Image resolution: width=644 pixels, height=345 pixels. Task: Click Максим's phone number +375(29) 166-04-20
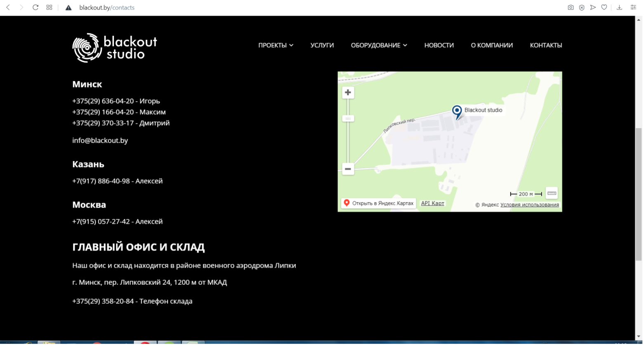103,112
